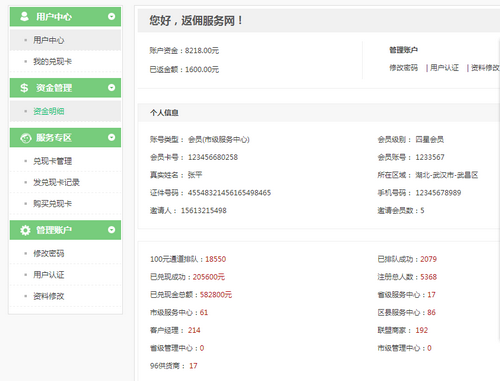
Task: Click 已兑现成功 value 205600元
Action: [209, 277]
